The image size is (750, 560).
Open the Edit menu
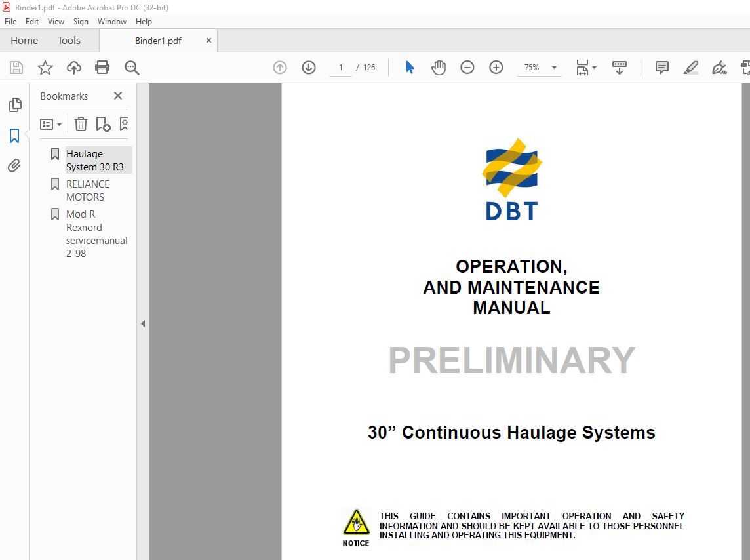pos(32,22)
